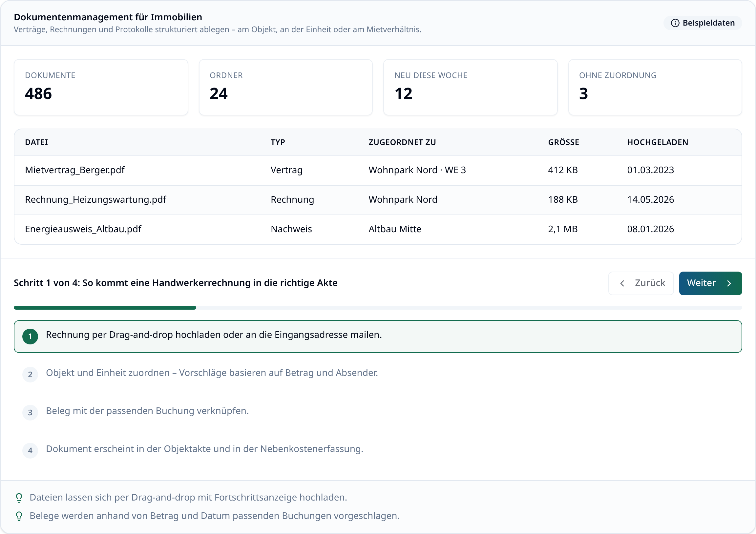Sort by the HOCHGELADEN column header
The width and height of the screenshot is (756, 534).
tap(658, 142)
